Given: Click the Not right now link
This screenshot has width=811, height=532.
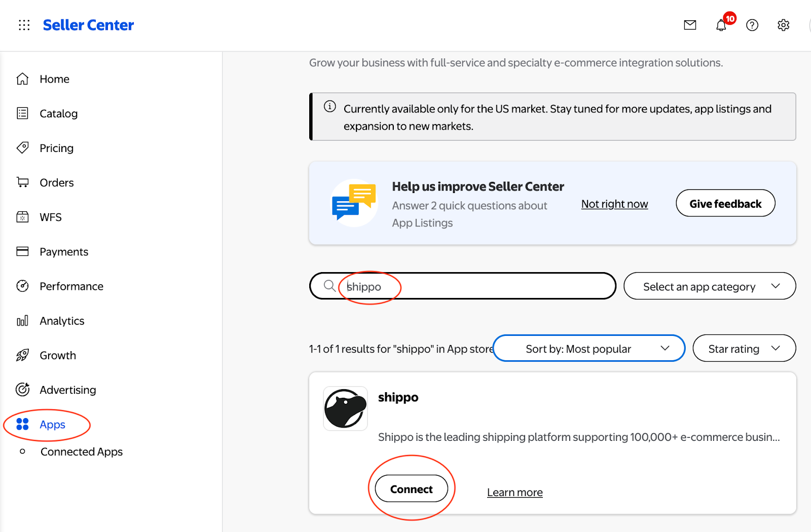Looking at the screenshot, I should (614, 204).
